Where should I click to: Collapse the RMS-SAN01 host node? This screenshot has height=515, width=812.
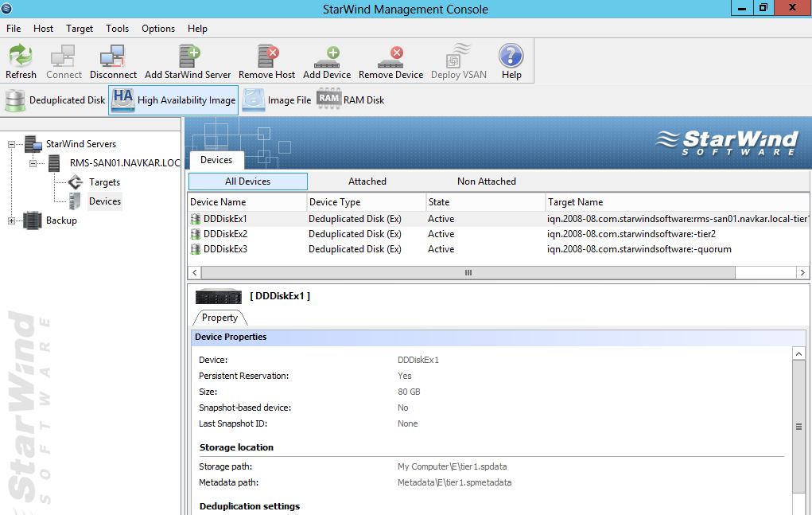click(33, 163)
